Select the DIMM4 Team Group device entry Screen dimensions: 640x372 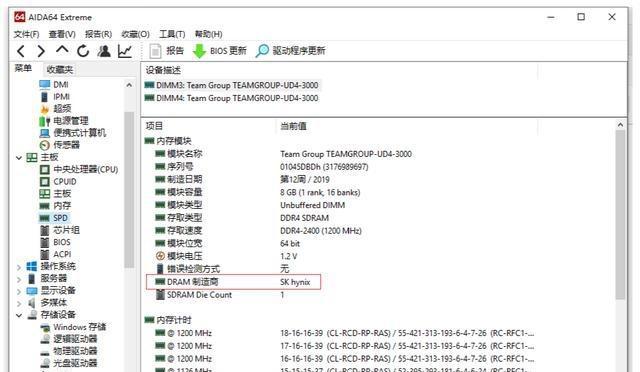231,98
